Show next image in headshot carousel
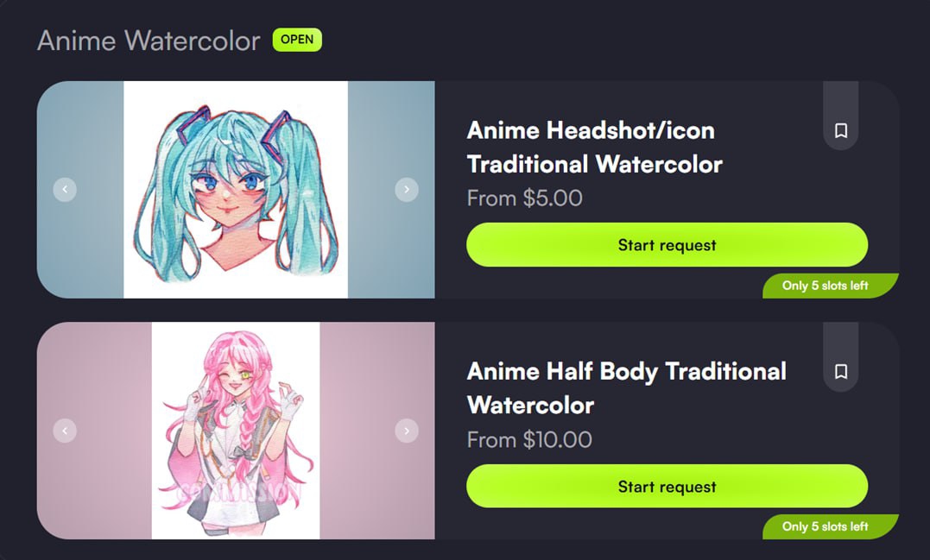This screenshot has height=560, width=930. pos(407,190)
